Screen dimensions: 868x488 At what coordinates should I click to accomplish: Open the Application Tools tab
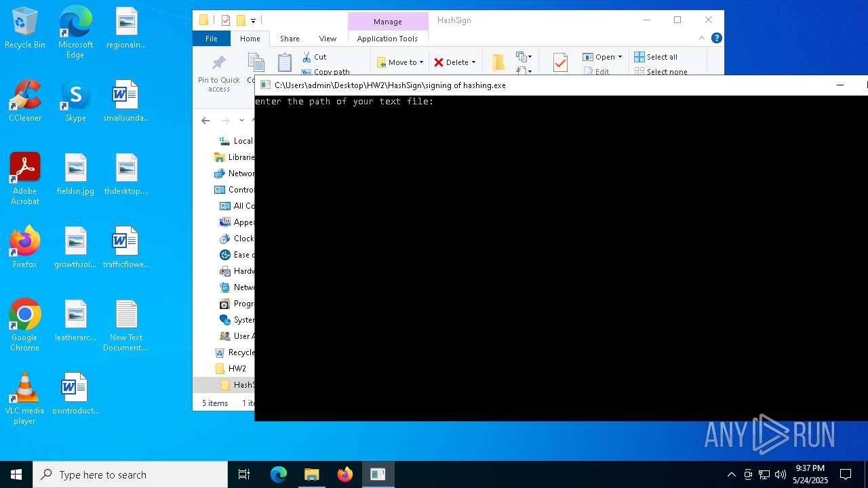point(387,39)
